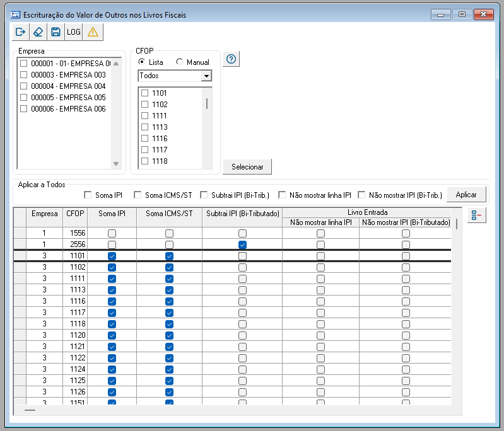Maximize the Escrituração window
Screen dimensions: 504x431
click(462, 14)
